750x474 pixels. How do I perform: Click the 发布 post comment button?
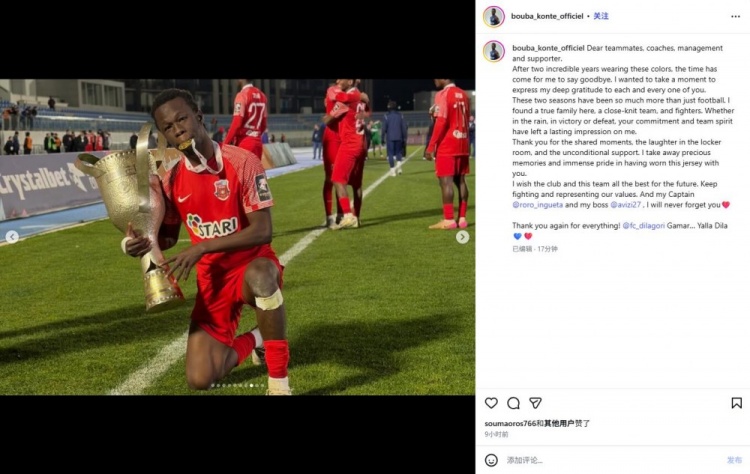click(734, 460)
